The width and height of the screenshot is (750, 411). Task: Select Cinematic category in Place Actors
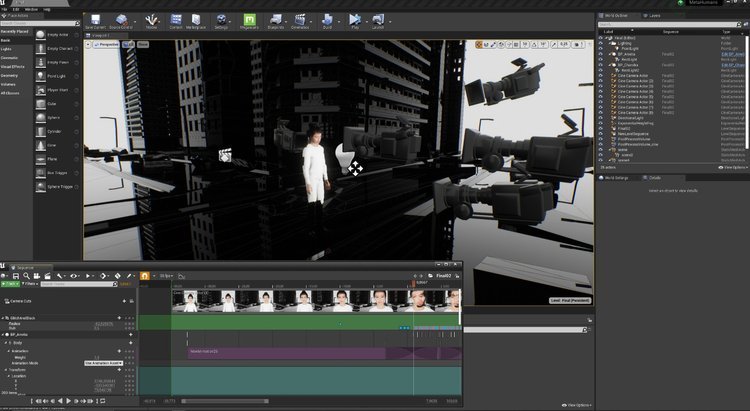click(9, 58)
